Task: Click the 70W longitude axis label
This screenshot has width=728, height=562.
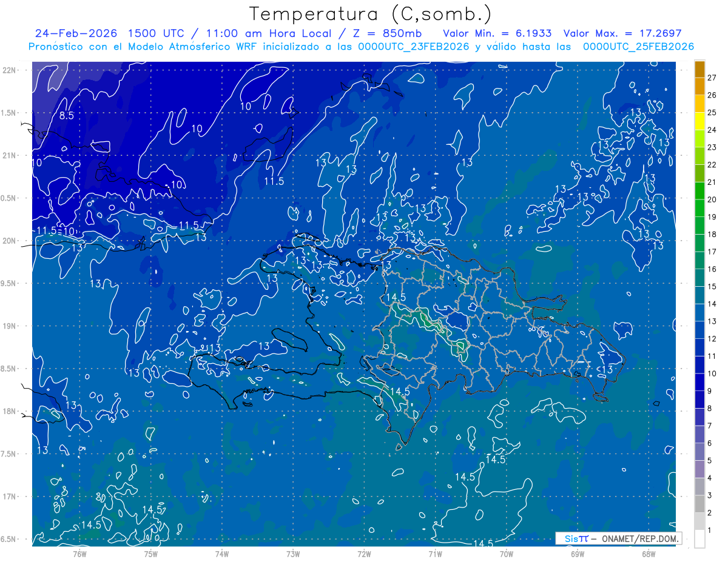Action: [x=507, y=554]
